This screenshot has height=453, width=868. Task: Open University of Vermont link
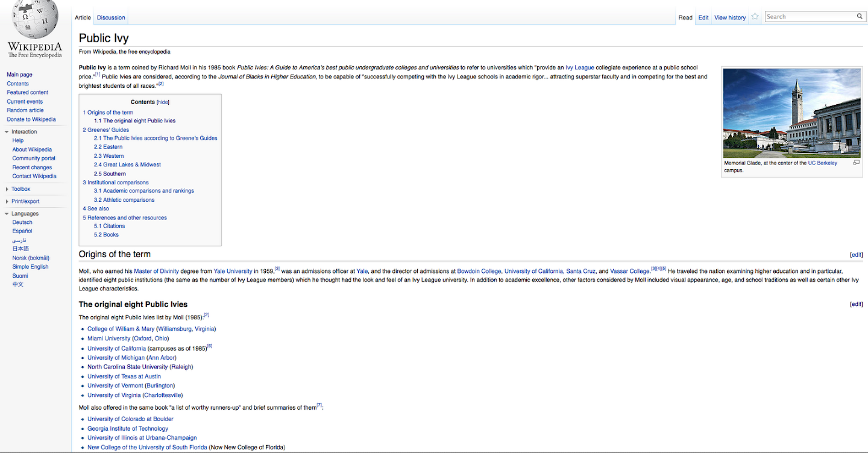coord(115,386)
